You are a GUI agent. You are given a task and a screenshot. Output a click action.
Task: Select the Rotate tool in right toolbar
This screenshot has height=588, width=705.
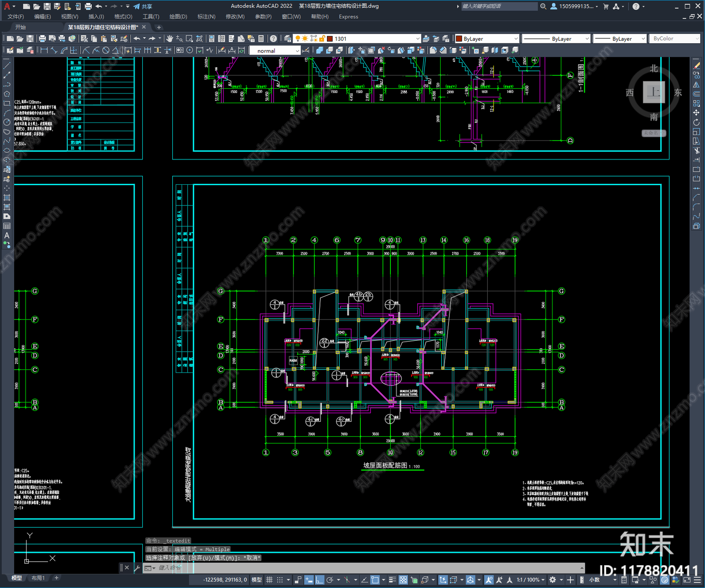pos(697,122)
